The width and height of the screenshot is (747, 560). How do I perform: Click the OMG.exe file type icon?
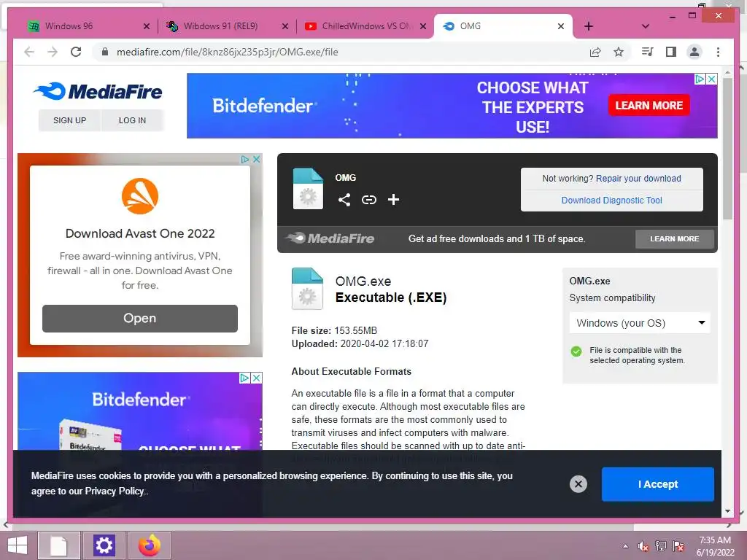point(307,289)
